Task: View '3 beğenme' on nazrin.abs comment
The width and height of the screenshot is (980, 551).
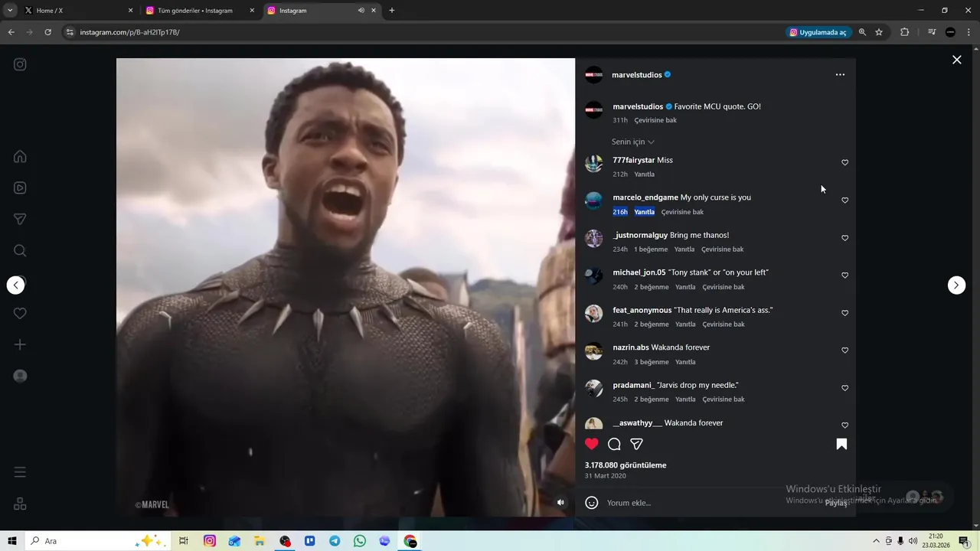Action: (x=652, y=362)
